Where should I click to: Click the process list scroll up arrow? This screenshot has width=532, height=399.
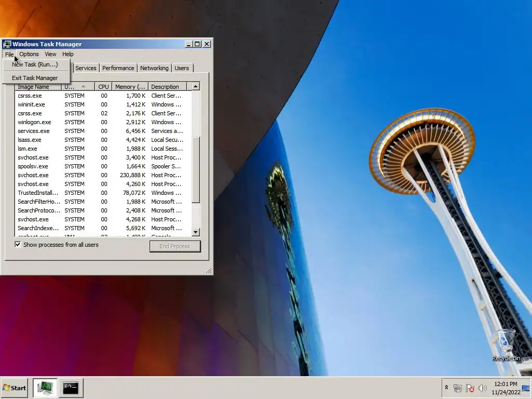tap(196, 87)
